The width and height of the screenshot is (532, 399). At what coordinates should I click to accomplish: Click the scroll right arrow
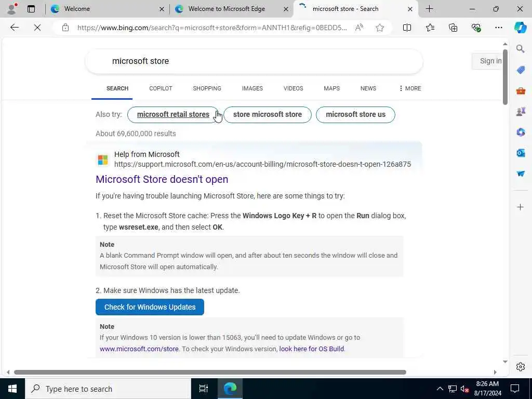(x=495, y=372)
